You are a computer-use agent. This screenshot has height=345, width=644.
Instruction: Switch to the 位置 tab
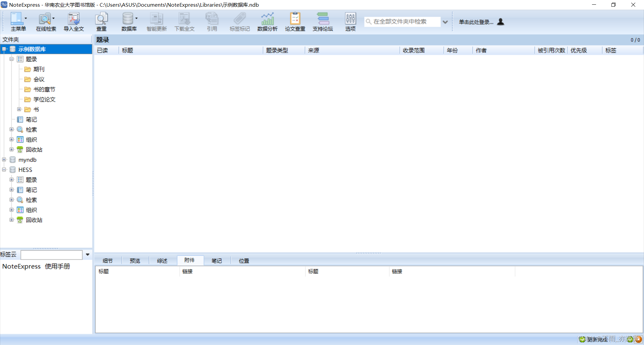[x=244, y=261]
